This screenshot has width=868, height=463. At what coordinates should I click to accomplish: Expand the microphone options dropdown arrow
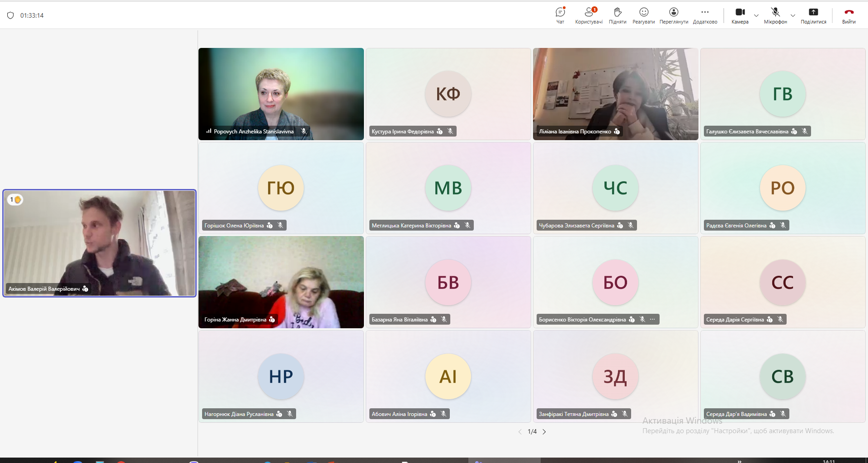793,16
